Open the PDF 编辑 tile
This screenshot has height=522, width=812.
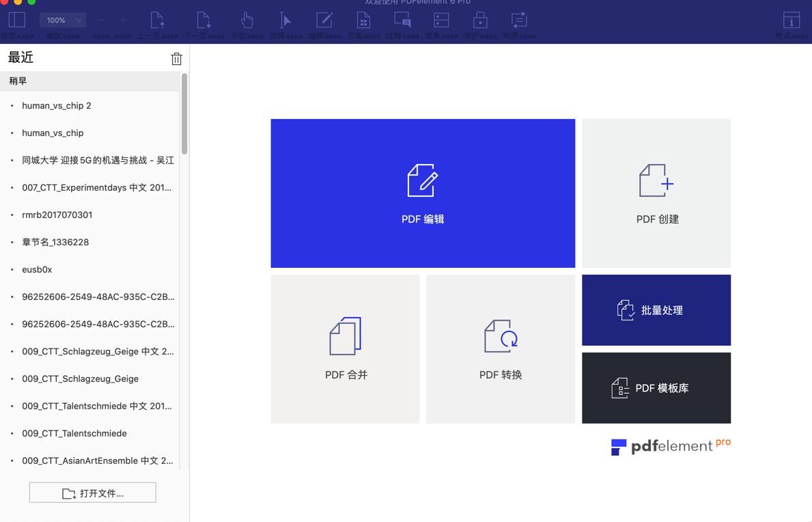pos(423,193)
